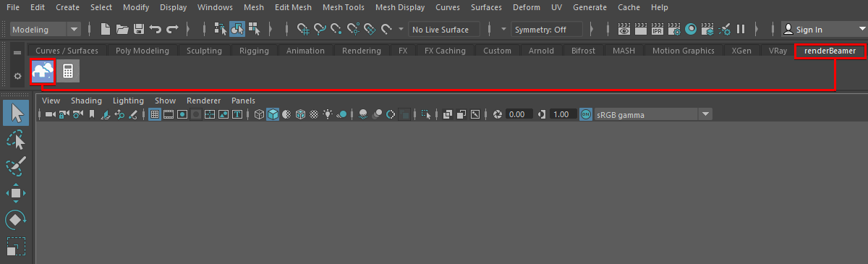This screenshot has width=868, height=264.
Task: Toggle the viewport film gate
Action: click(x=169, y=114)
